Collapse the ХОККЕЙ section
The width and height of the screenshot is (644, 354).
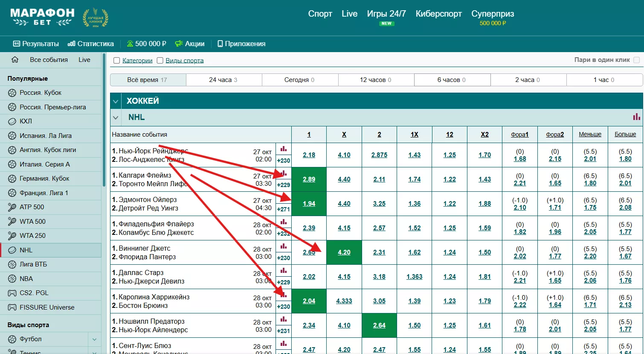116,101
